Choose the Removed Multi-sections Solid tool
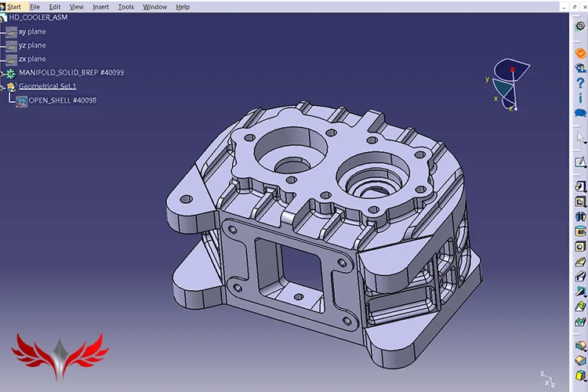 point(580,321)
